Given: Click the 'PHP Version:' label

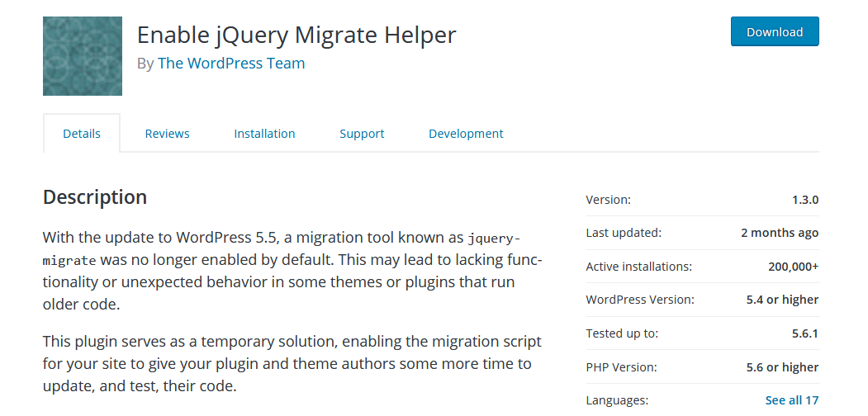Looking at the screenshot, I should point(621,366).
